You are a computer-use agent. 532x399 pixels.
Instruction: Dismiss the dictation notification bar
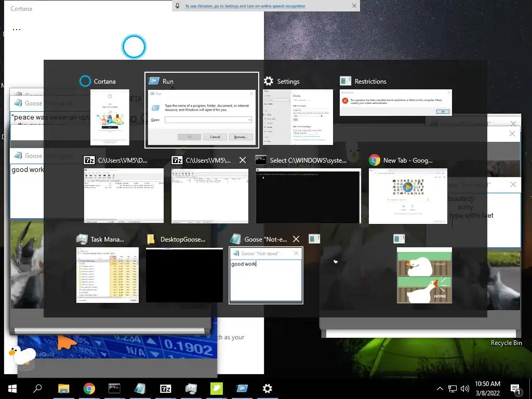354,6
